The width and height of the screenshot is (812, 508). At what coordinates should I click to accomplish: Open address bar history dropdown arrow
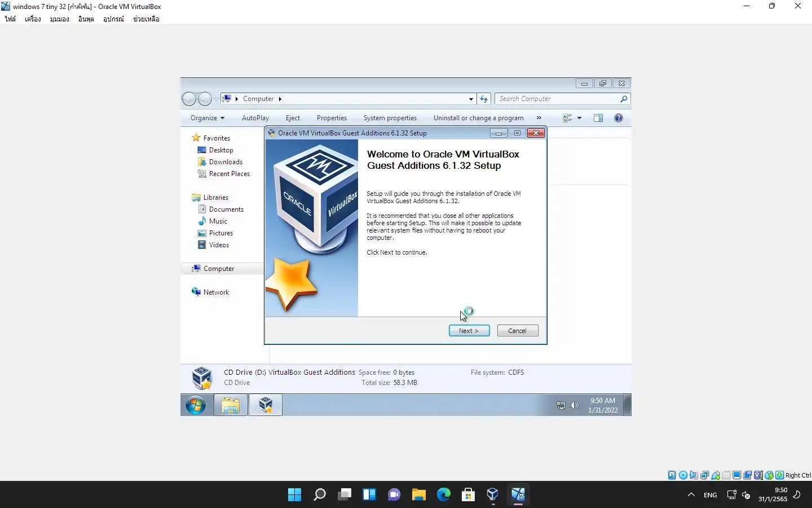click(x=471, y=99)
